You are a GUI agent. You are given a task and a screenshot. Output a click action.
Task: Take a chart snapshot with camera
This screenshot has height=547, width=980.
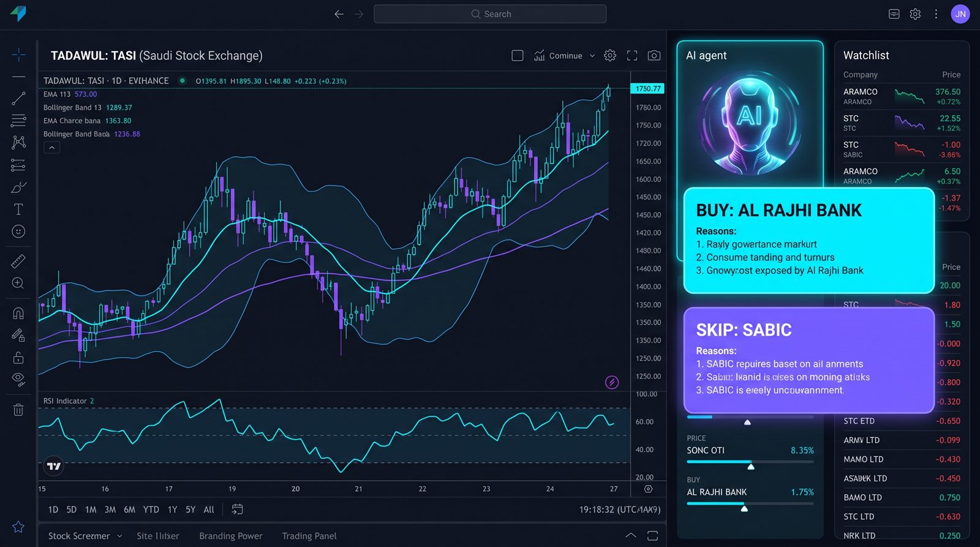[654, 56]
